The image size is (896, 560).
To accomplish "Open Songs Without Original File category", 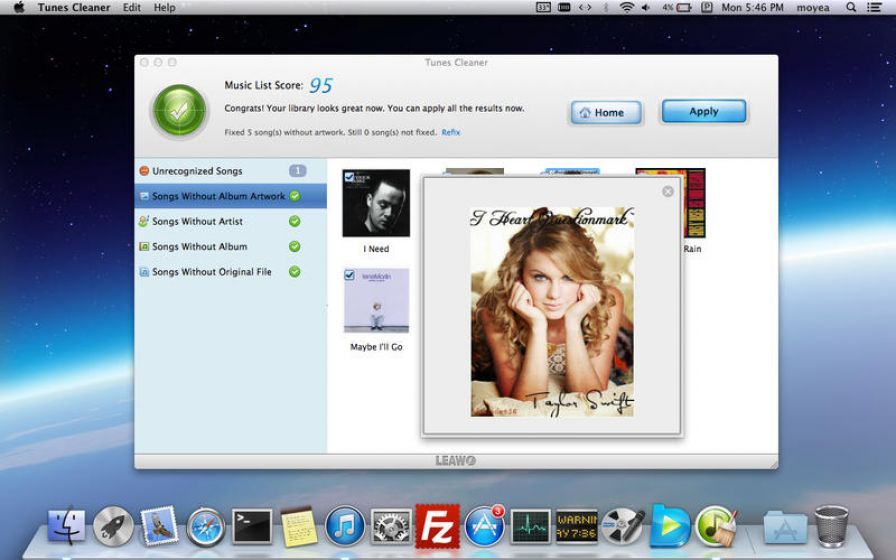I will (x=231, y=271).
